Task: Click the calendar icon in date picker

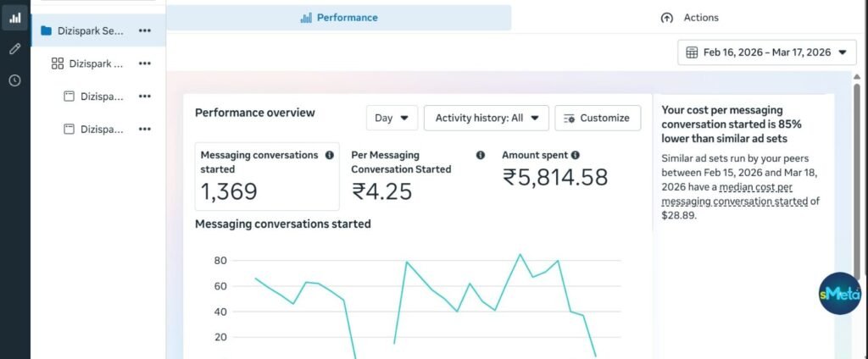Action: tap(692, 52)
